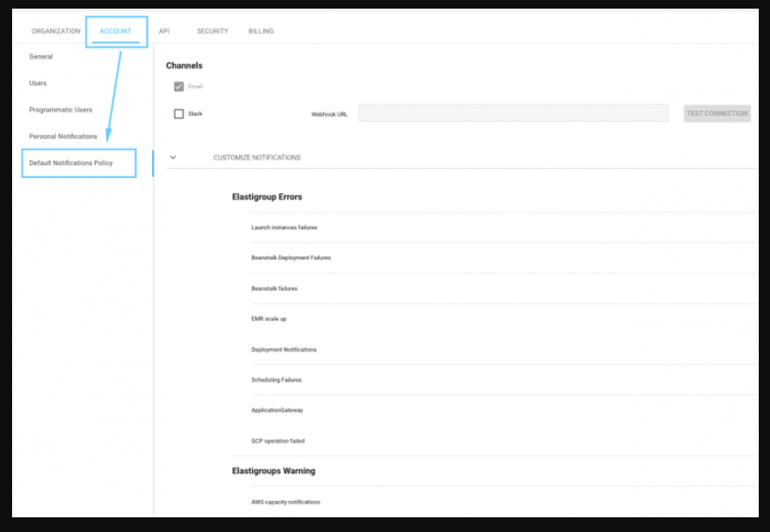
Task: Select the Scheduling Failures notification row
Action: pyautogui.click(x=277, y=380)
